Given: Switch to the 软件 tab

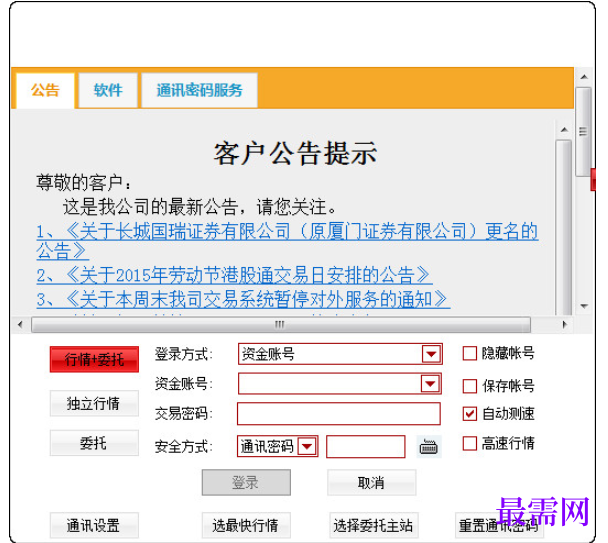Looking at the screenshot, I should tap(108, 90).
